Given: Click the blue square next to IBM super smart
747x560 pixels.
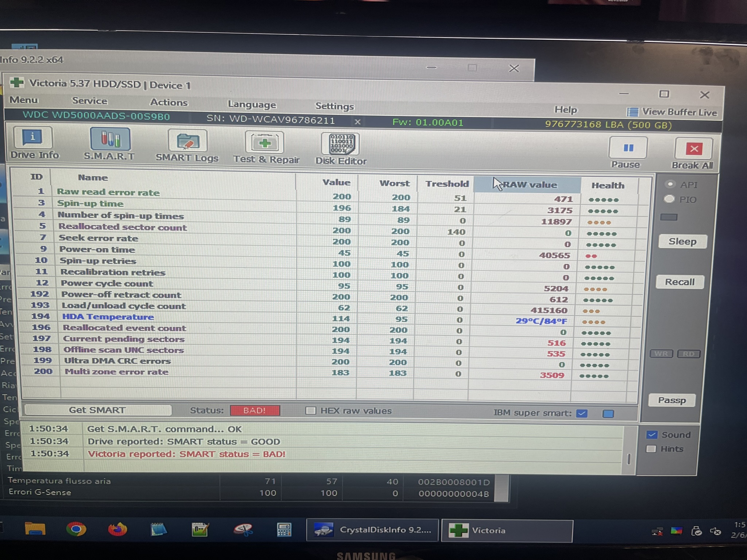Looking at the screenshot, I should pyautogui.click(x=608, y=413).
